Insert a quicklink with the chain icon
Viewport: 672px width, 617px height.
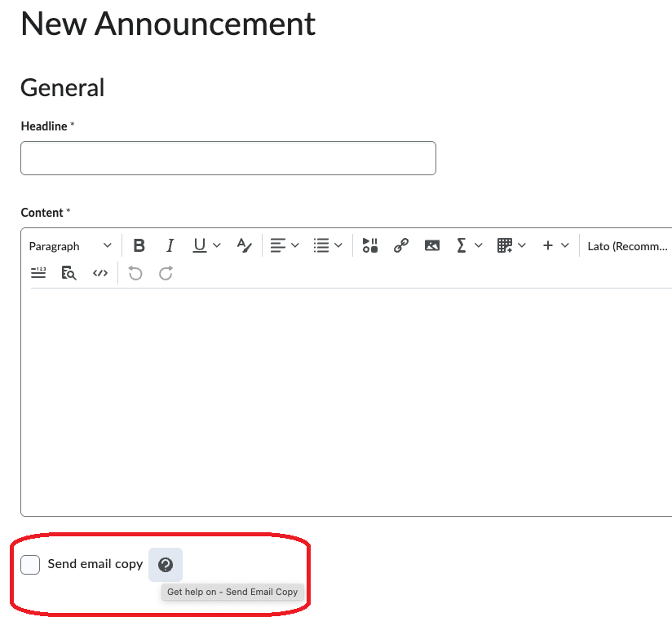[x=400, y=245]
